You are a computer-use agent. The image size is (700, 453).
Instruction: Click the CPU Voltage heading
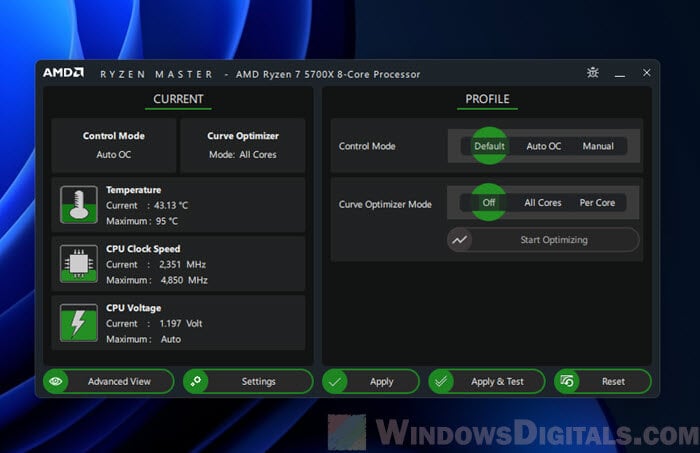point(133,308)
